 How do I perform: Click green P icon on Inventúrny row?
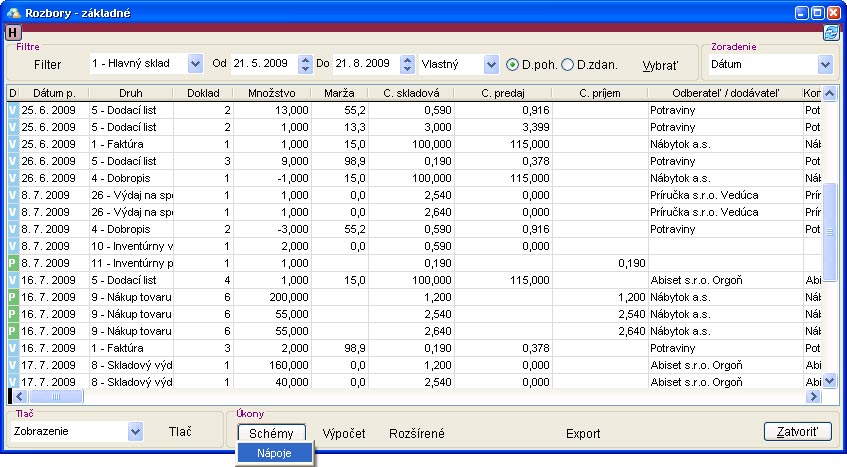coord(13,263)
